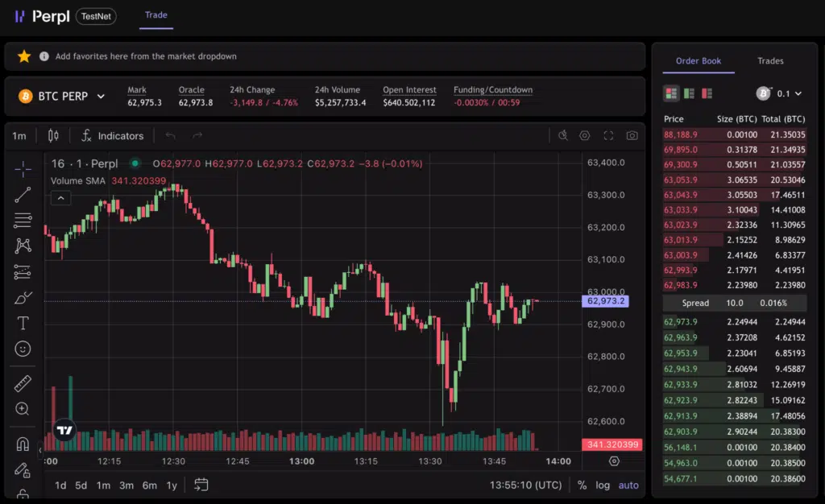Open the 0.1 order book precision dropdown

point(780,93)
